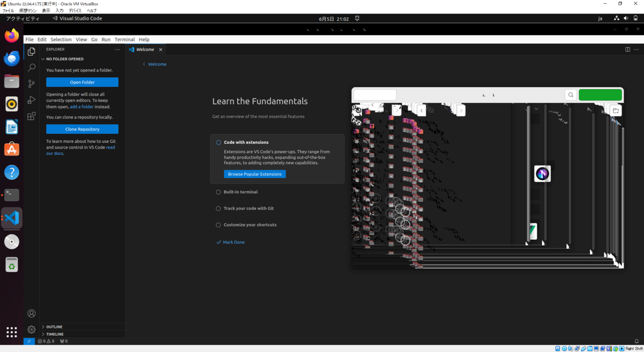Click the add a folder link

(x=82, y=106)
